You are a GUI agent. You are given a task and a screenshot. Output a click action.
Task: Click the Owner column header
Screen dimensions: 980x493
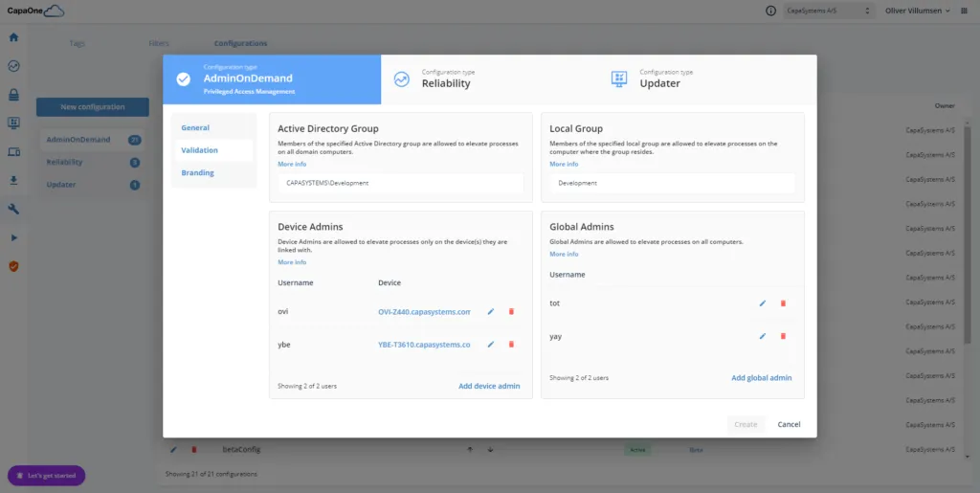point(945,106)
